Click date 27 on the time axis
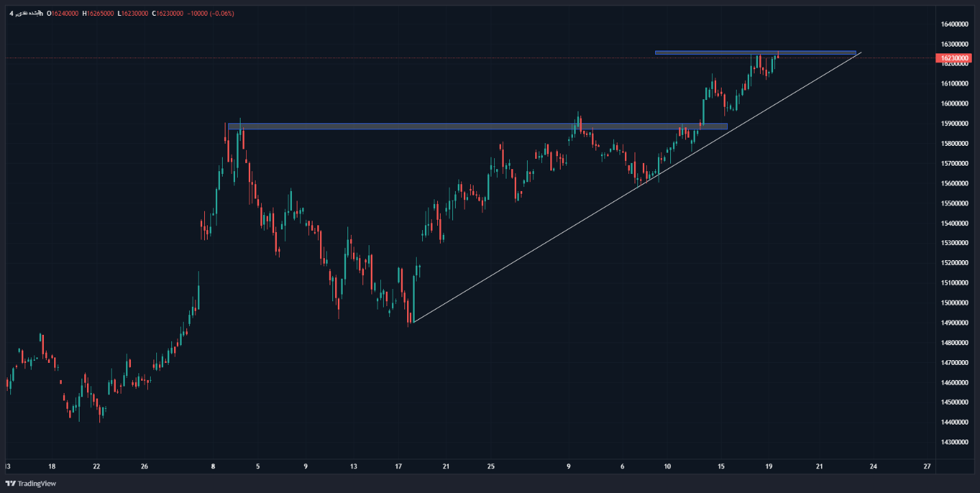The image size is (980, 493). pyautogui.click(x=927, y=467)
